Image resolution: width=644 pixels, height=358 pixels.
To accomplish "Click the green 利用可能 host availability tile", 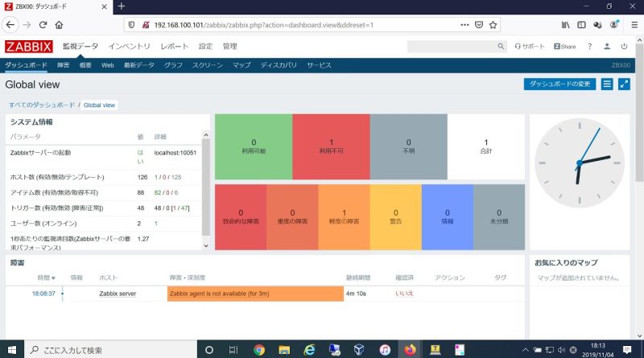I will coord(254,146).
